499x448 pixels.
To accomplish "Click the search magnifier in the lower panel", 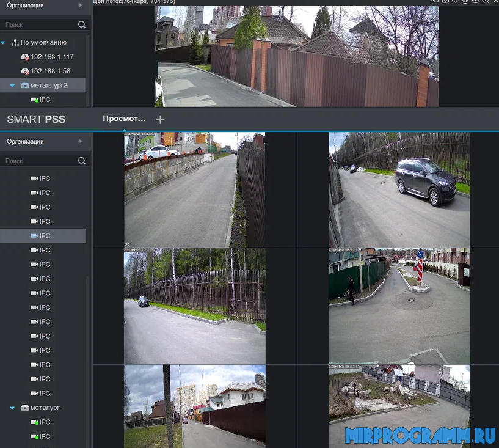I will click(82, 161).
